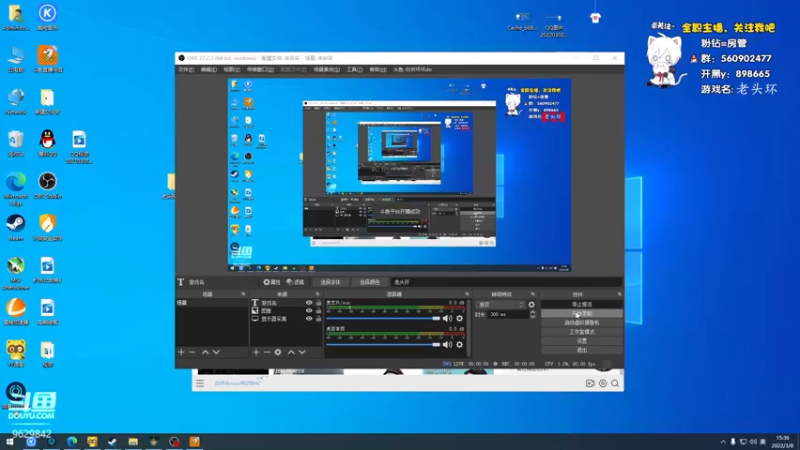Screen dimensions: 800x450
Task: Open QQ penguin desktop icon
Action: 47,143
